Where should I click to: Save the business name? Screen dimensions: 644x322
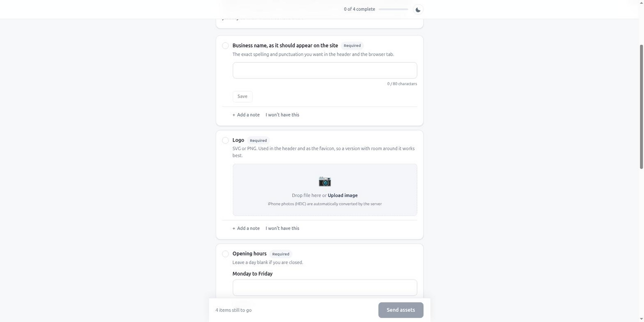point(242,96)
